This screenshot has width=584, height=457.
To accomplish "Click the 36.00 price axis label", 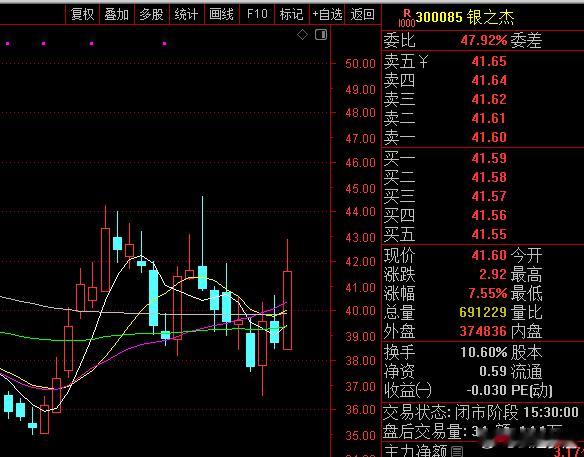I will (360, 410).
